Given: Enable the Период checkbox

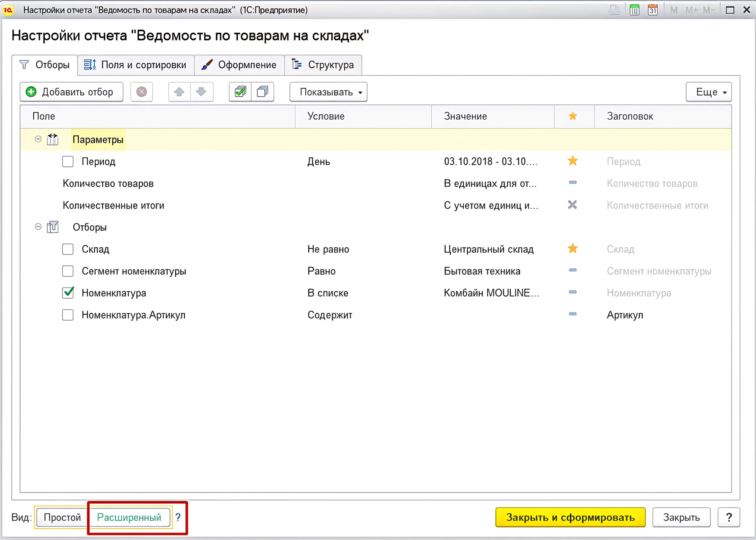Looking at the screenshot, I should pos(68,162).
